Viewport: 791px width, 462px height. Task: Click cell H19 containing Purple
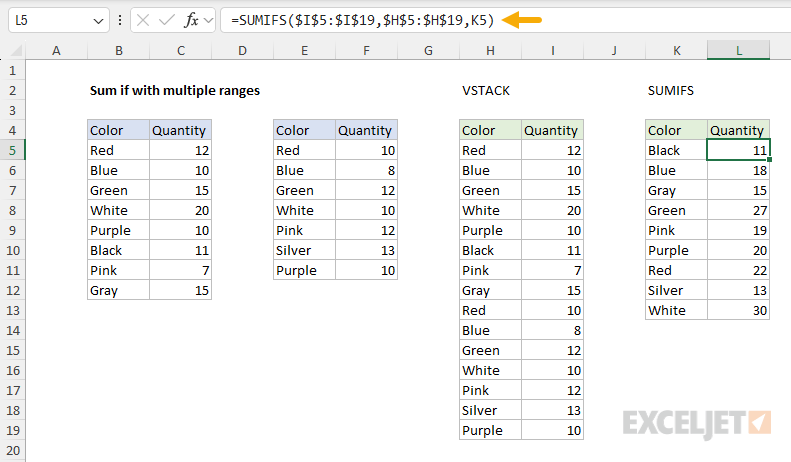(490, 430)
